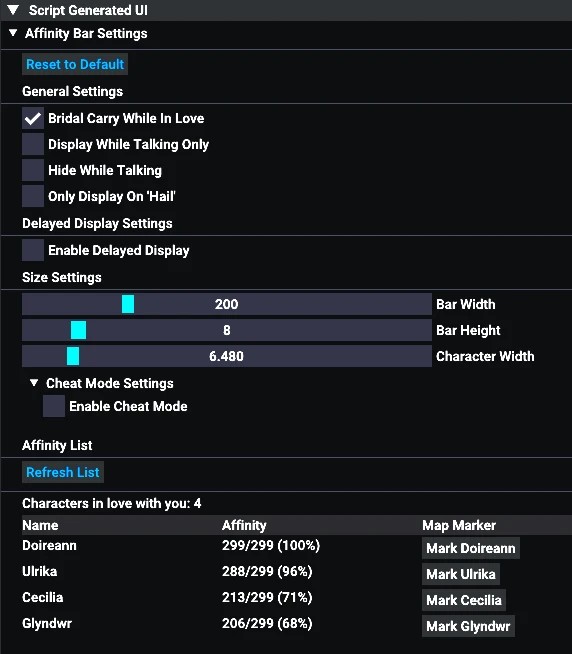Click the Bar Width slider handle
Screen dimensions: 572x654
point(128,304)
